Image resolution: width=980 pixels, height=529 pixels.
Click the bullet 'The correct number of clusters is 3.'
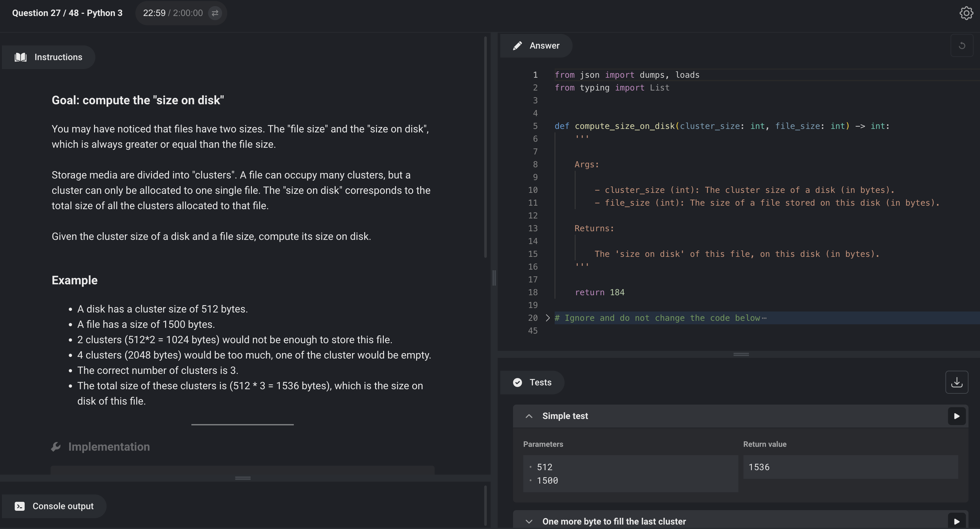click(x=157, y=370)
